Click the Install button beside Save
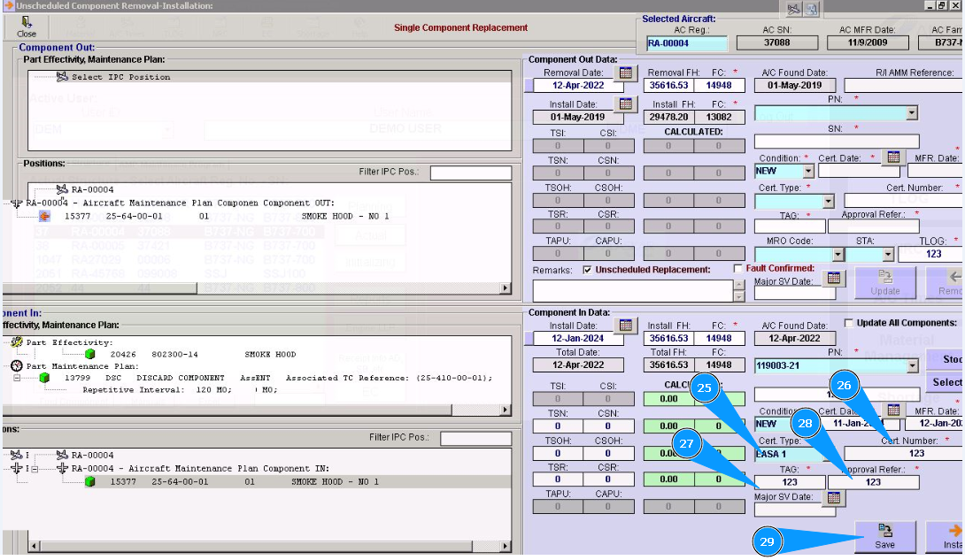 coord(946,537)
